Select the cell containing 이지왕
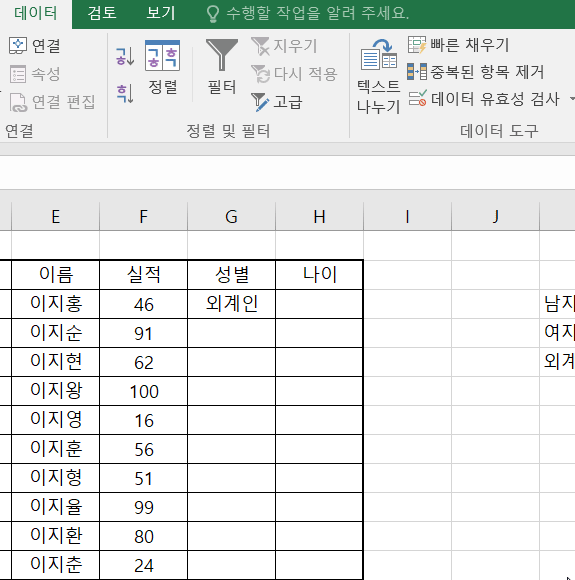 (56, 391)
